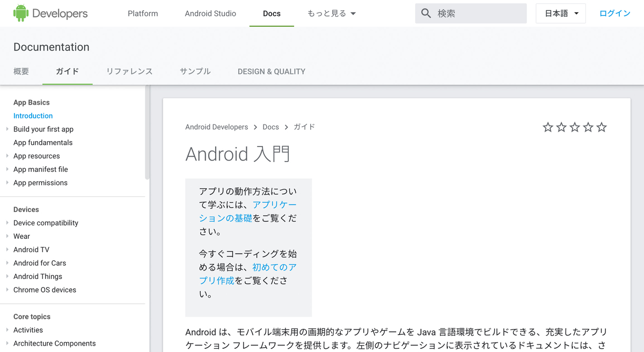Rate the page one star
The width and height of the screenshot is (644, 352).
pos(548,127)
